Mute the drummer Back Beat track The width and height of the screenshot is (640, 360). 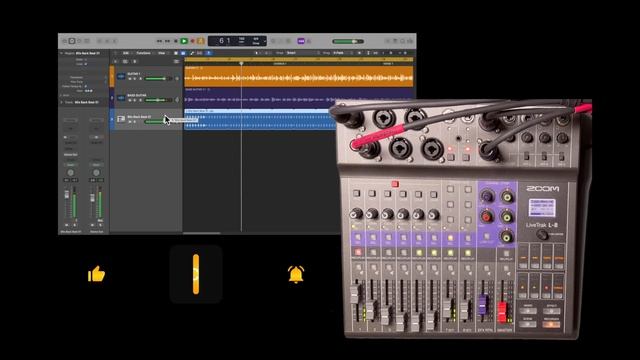pos(130,122)
